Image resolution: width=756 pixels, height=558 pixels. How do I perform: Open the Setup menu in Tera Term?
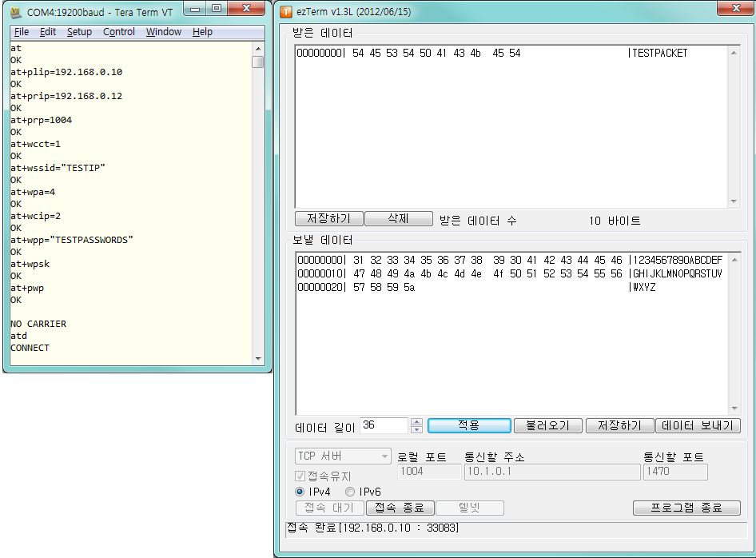point(79,32)
